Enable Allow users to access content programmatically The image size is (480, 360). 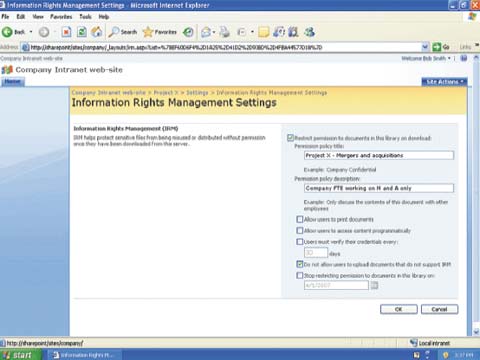300,230
